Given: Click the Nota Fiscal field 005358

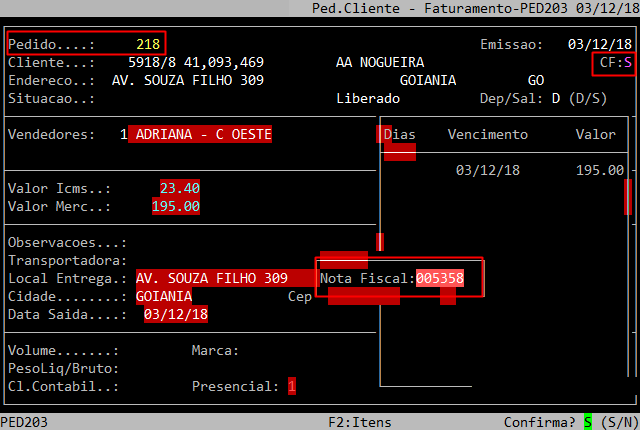Looking at the screenshot, I should 440,278.
